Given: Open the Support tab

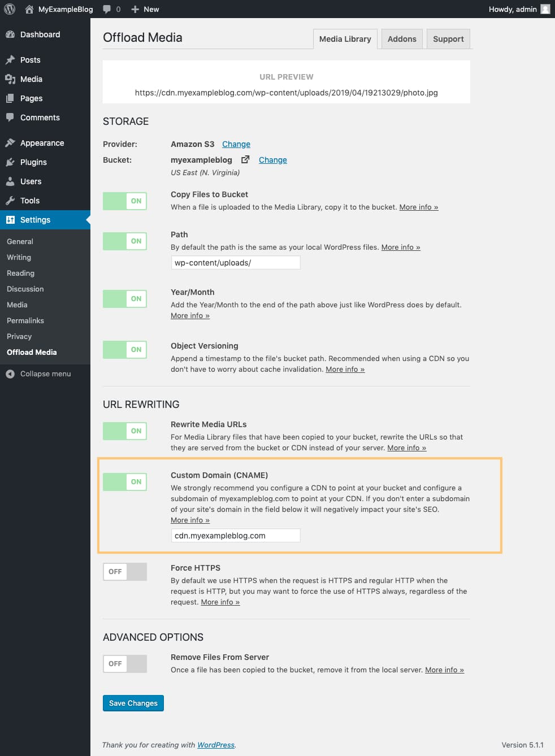Looking at the screenshot, I should [448, 38].
